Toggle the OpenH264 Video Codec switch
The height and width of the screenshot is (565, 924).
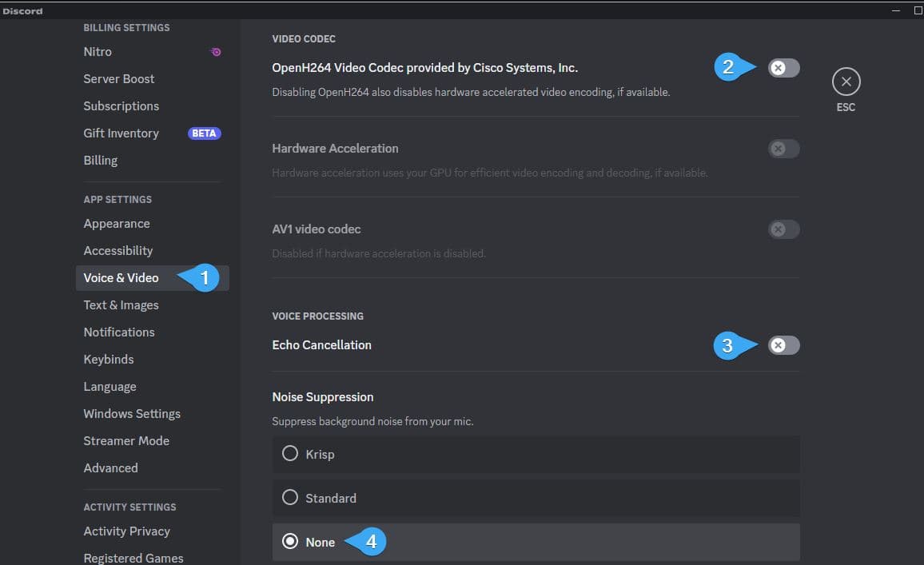tap(783, 68)
